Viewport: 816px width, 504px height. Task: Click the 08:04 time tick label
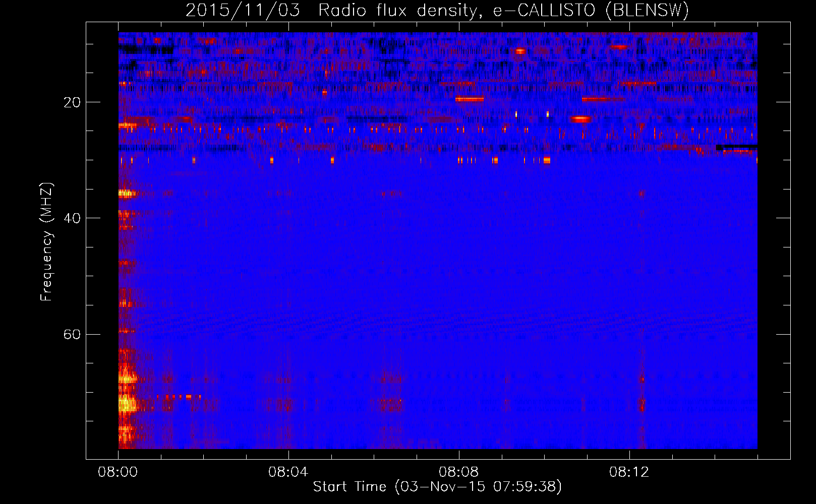[x=288, y=472]
